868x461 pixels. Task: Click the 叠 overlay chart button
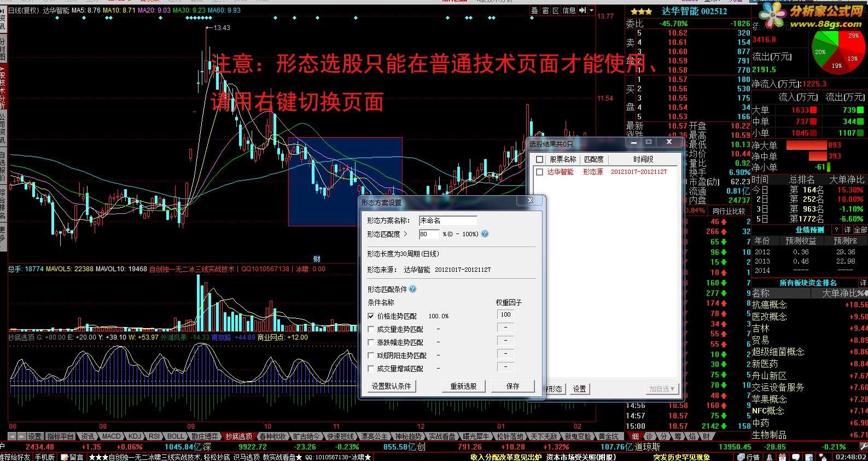534,10
